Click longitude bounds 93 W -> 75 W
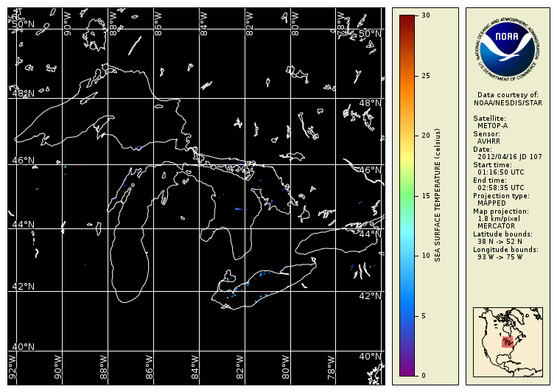This screenshot has height=392, width=557. tap(500, 257)
